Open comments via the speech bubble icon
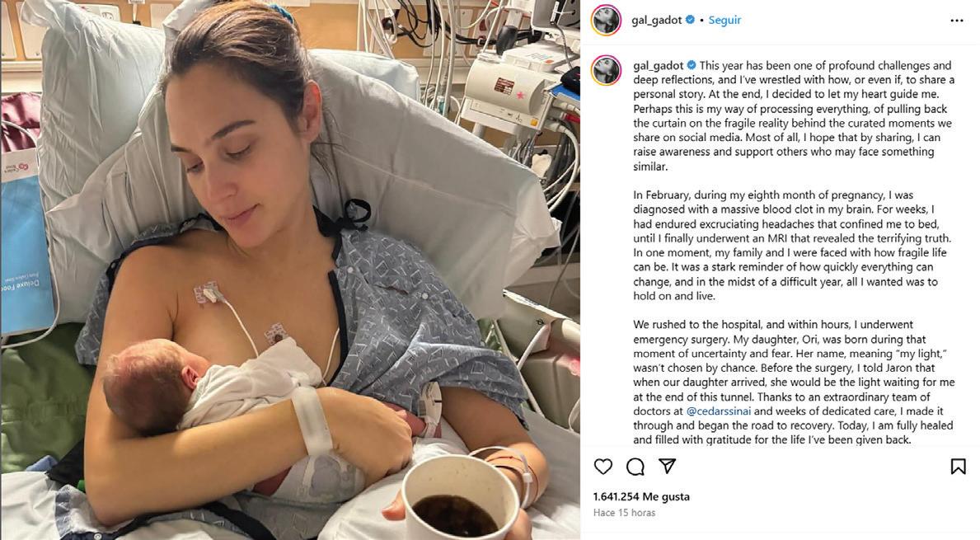980x540 pixels. click(635, 467)
